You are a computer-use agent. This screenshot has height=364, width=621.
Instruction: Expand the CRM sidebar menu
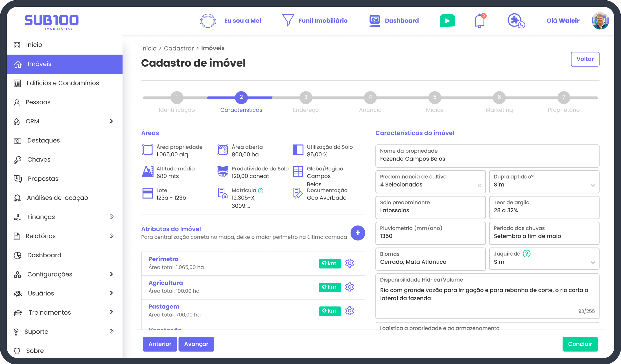[112, 121]
